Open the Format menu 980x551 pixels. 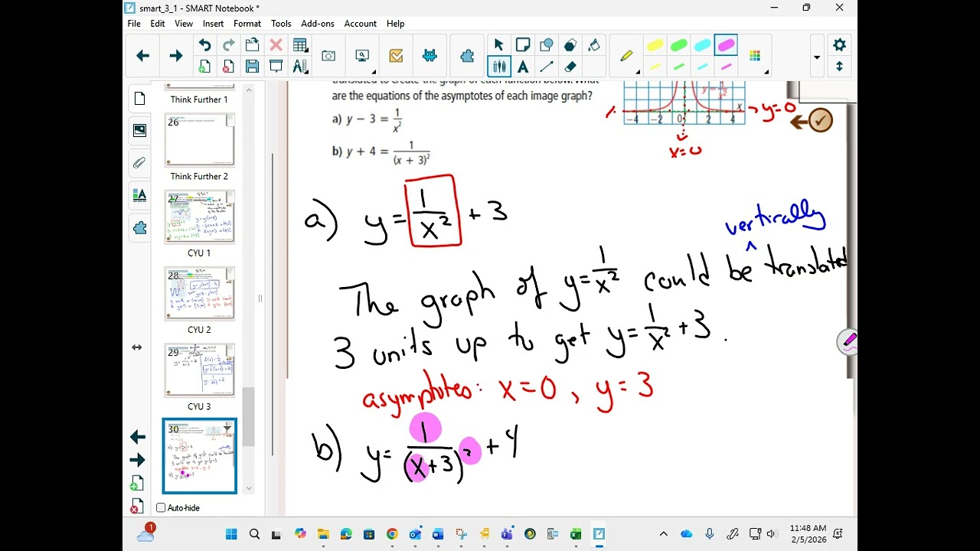tap(247, 24)
